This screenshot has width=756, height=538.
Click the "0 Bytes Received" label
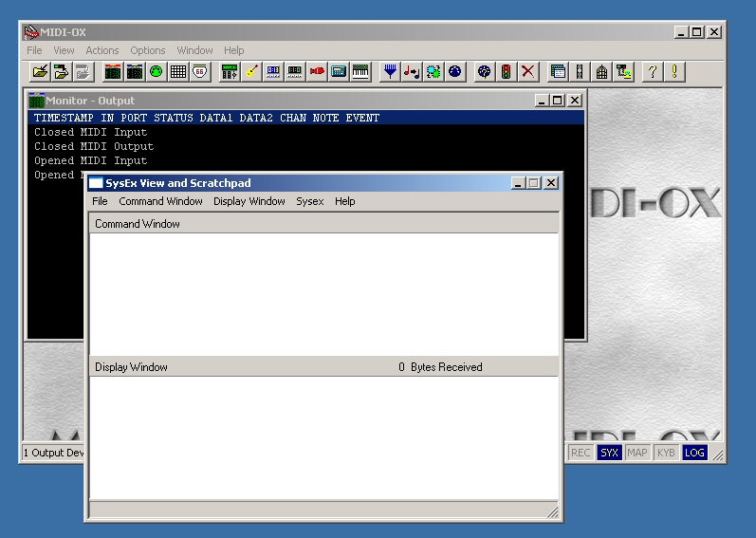coord(440,367)
